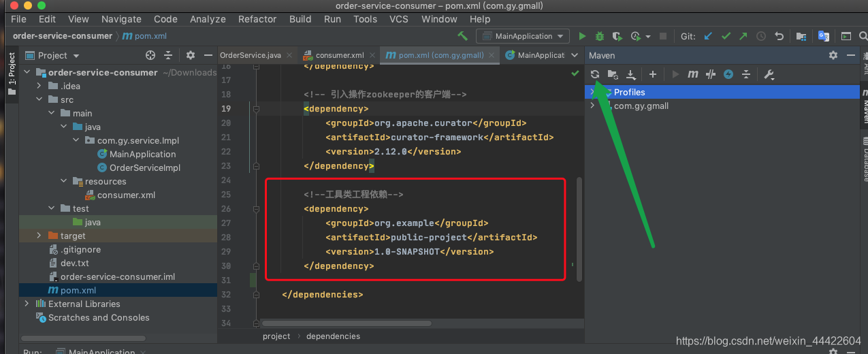Expand the target folder

[x=39, y=236]
